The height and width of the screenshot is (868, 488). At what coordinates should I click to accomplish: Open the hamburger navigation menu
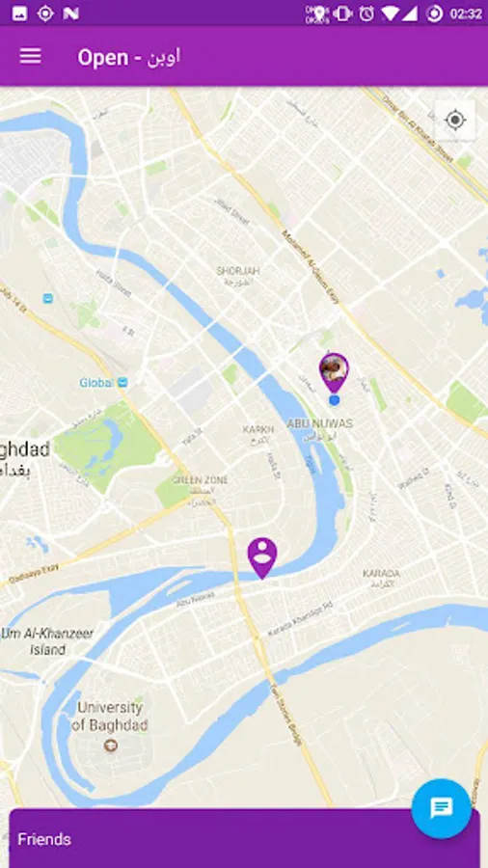(31, 56)
